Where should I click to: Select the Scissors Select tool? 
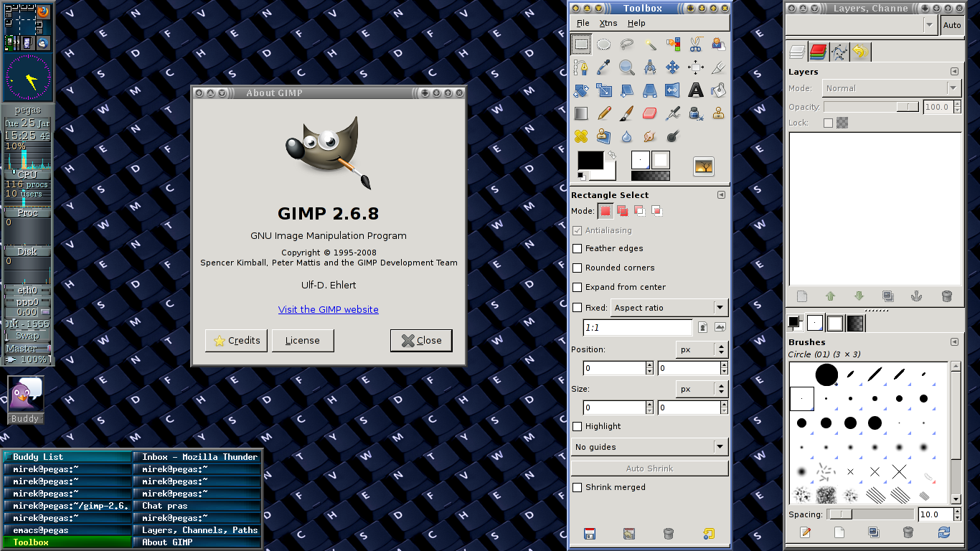(696, 44)
